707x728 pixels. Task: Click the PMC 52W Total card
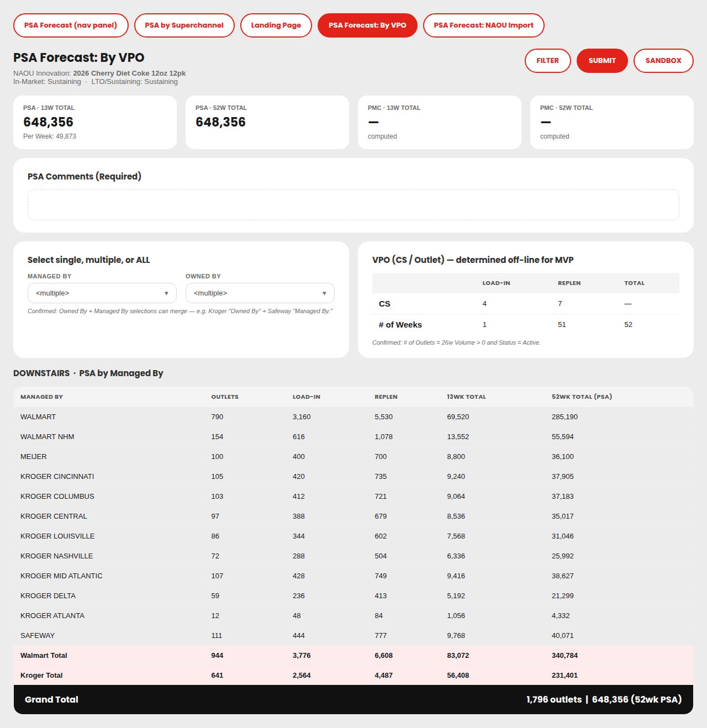point(612,122)
